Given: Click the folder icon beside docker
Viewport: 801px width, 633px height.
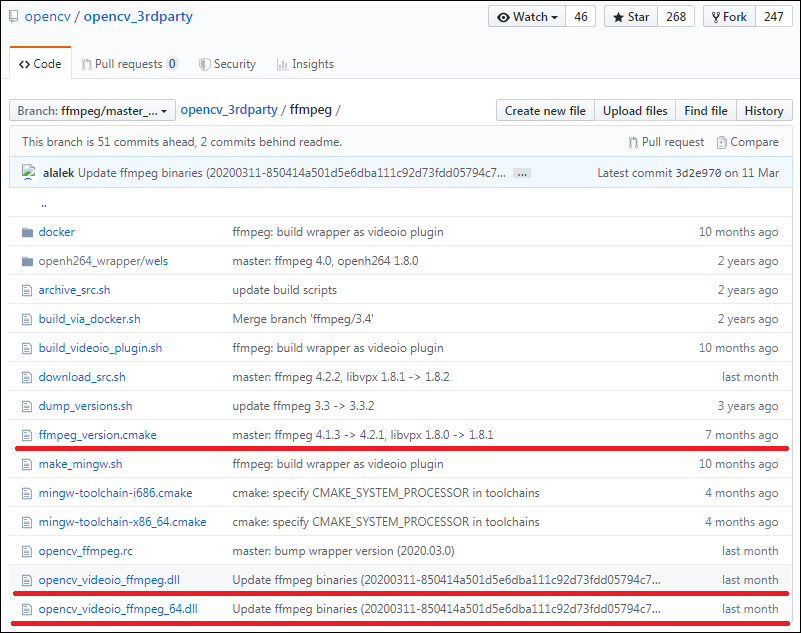Looking at the screenshot, I should [x=26, y=231].
